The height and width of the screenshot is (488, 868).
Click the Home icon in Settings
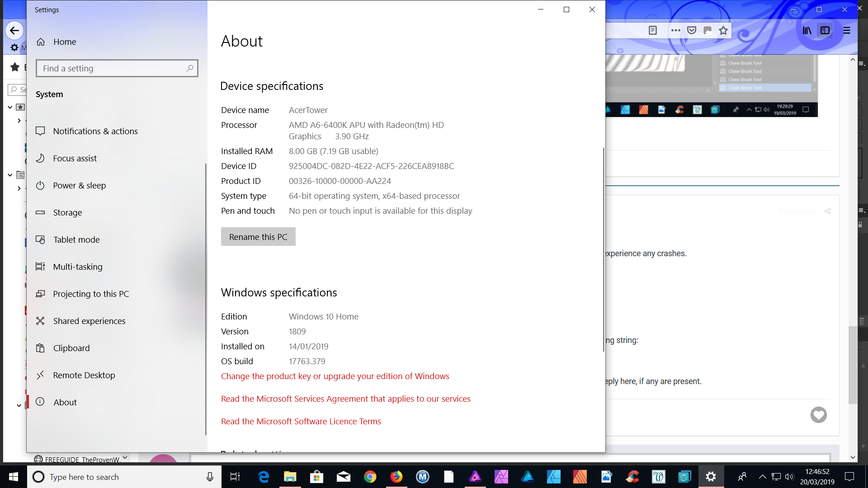click(x=41, y=42)
